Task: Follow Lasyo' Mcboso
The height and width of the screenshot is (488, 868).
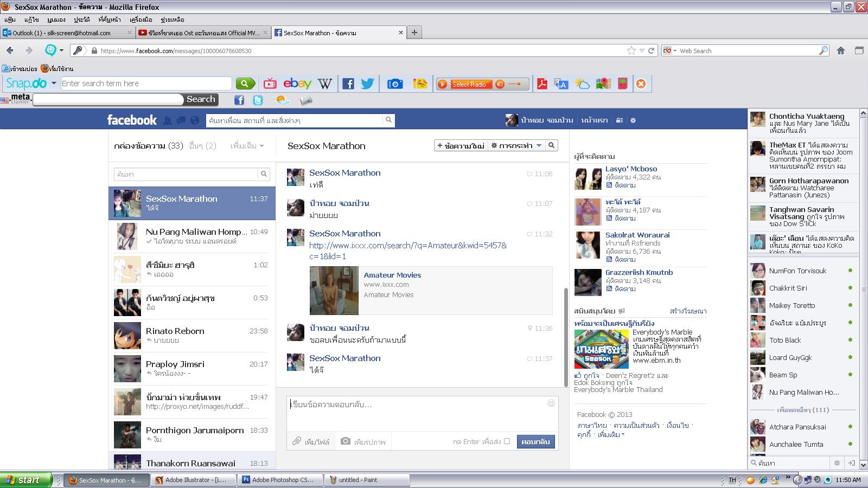Action: pos(621,185)
